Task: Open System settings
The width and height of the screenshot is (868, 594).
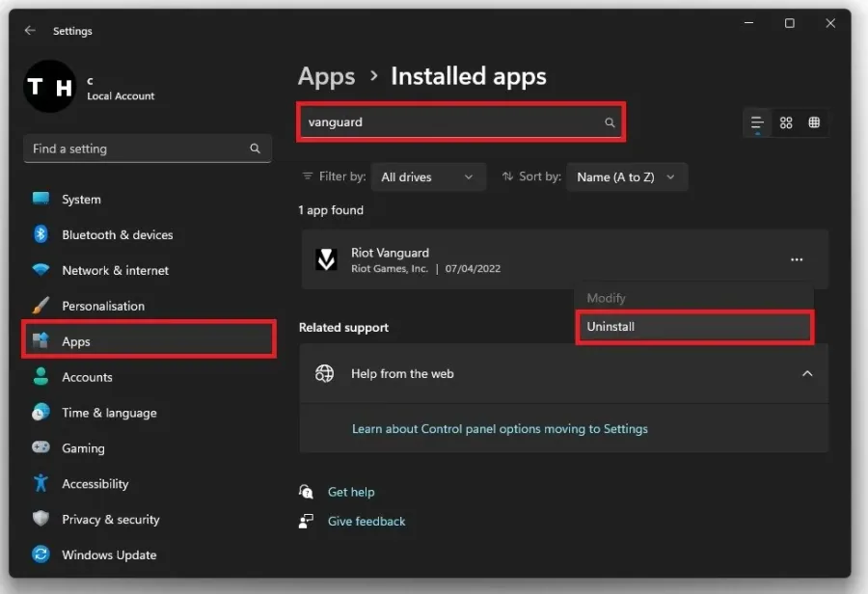Action: 149,200
